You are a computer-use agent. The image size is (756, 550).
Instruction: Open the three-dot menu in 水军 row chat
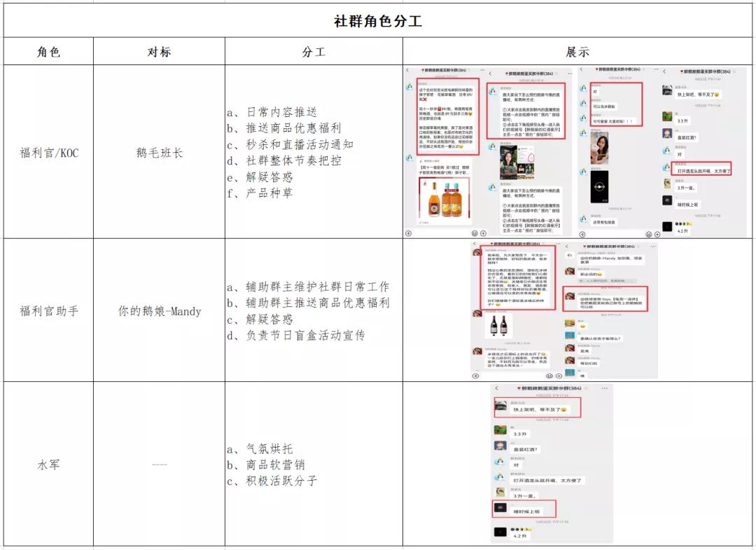(605, 387)
